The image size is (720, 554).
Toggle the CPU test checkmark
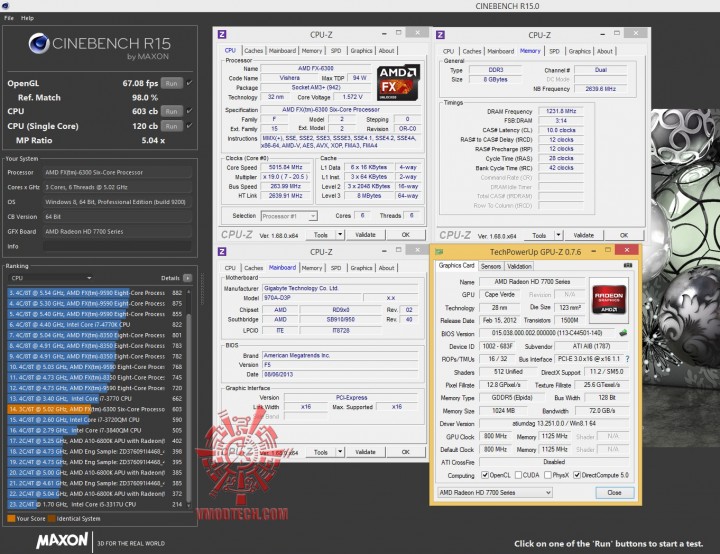(190, 111)
